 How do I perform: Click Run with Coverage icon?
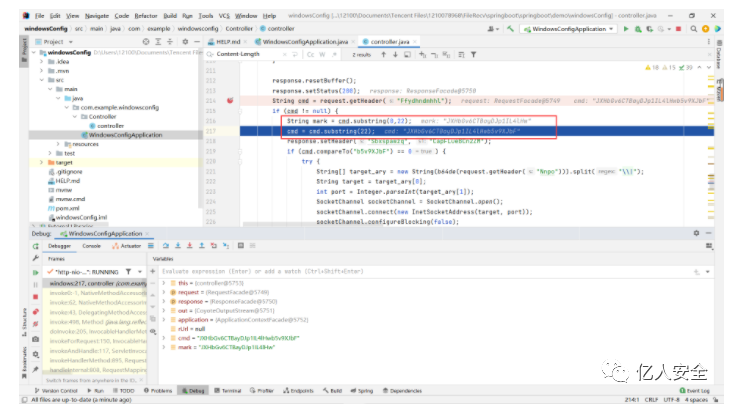point(649,29)
